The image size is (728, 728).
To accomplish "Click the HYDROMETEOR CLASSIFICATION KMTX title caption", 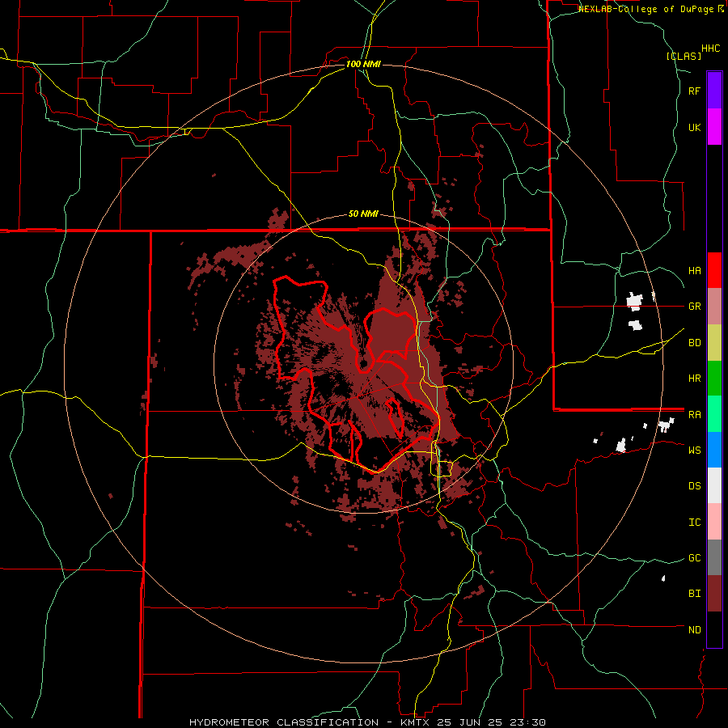I will (367, 722).
